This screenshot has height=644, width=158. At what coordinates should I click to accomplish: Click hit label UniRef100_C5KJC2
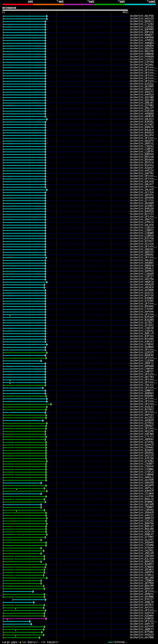point(142,385)
